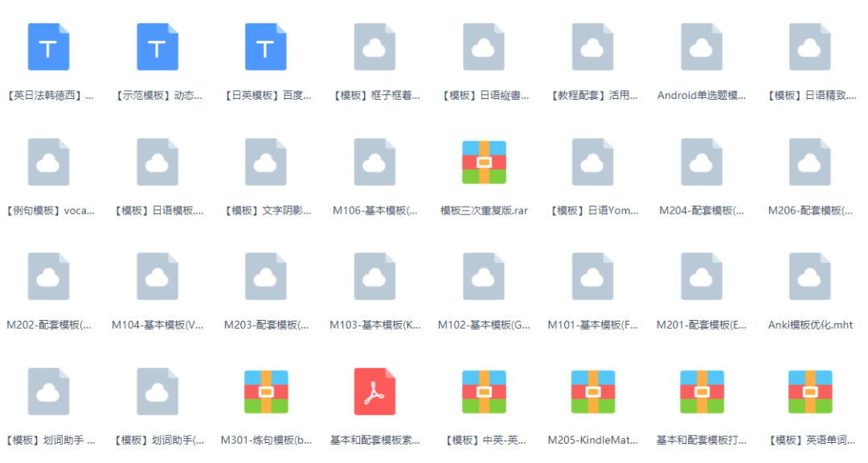This screenshot has width=868, height=463.
Task: Open the 模板三次重复版.rar archive icon
Action: (x=485, y=162)
